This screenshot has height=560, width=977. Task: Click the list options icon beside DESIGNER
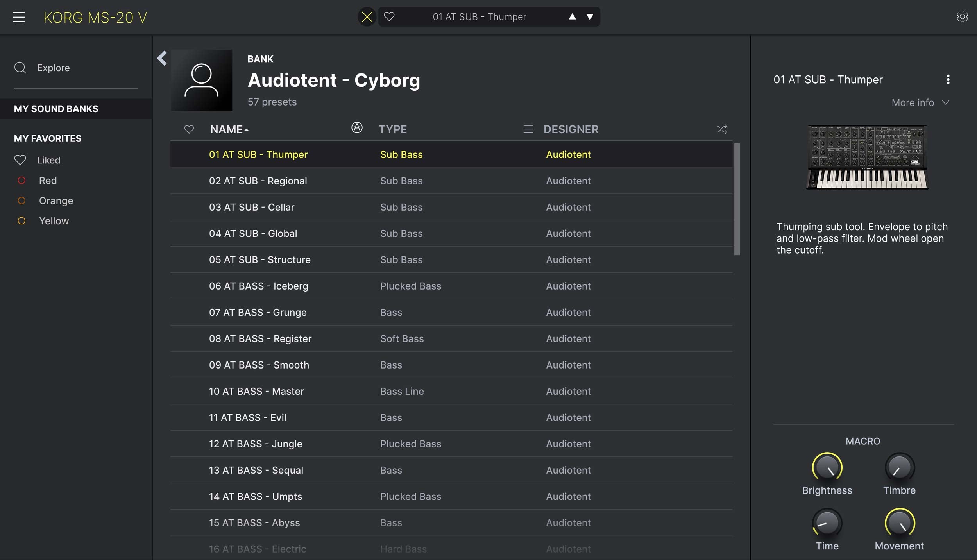pos(528,129)
